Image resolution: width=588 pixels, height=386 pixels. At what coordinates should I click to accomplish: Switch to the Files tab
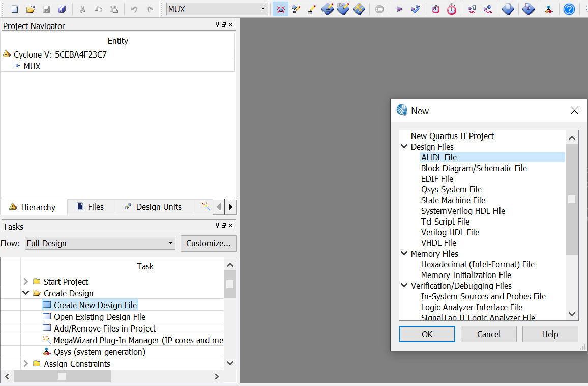91,207
